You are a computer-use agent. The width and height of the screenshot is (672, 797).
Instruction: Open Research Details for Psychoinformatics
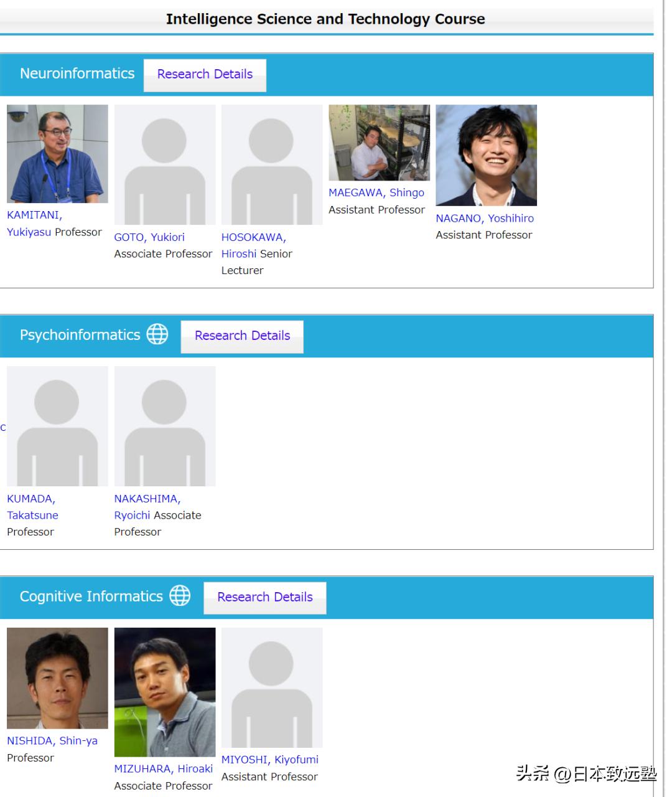242,336
